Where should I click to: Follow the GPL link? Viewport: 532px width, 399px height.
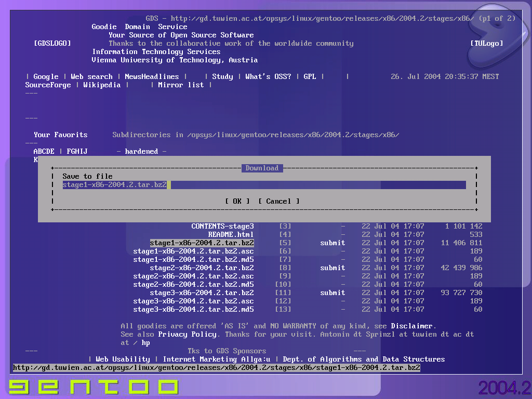(310, 77)
